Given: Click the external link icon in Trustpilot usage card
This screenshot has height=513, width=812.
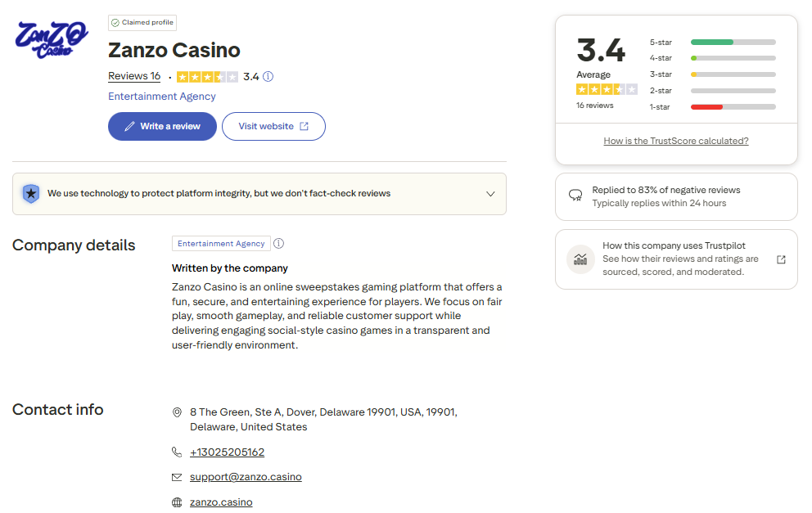Looking at the screenshot, I should click(x=781, y=259).
